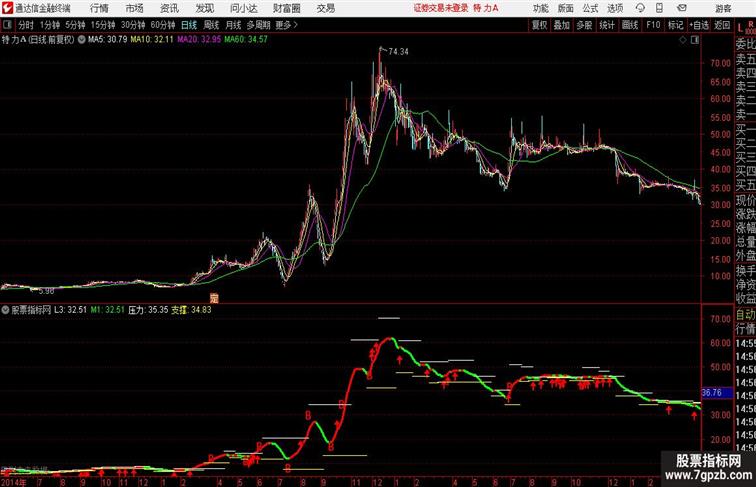Image resolution: width=756 pixels, height=487 pixels.
Task: Select the 月线 monthly chart tab
Action: click(233, 25)
